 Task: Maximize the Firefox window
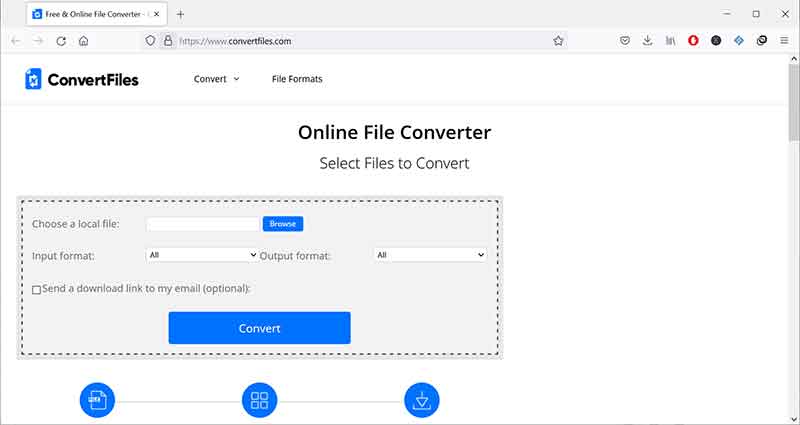coord(756,14)
